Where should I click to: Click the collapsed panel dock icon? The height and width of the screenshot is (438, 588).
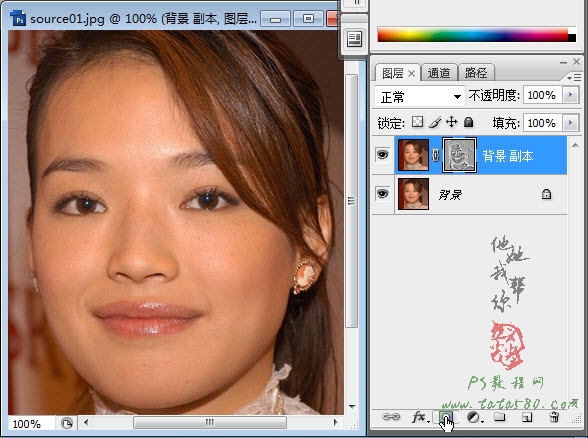tap(354, 39)
